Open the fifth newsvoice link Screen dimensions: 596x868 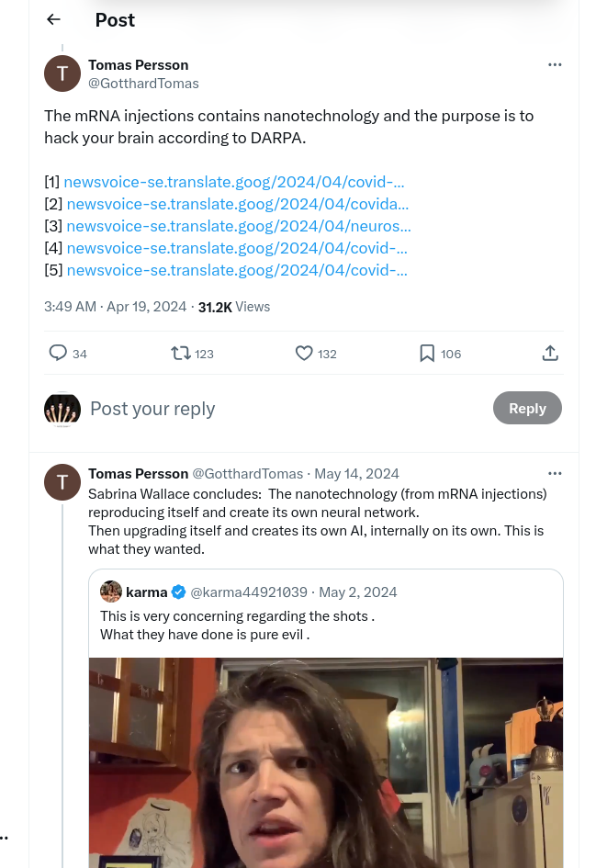pyautogui.click(x=237, y=270)
